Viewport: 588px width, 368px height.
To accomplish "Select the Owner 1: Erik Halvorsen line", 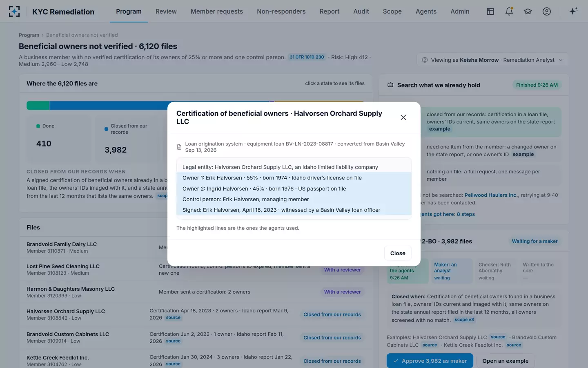I will click(294, 178).
